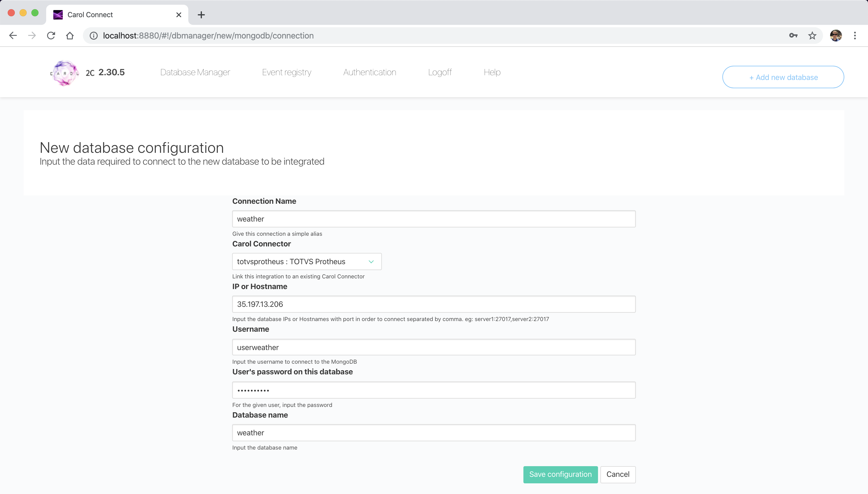Click the Save configuration button
Image resolution: width=868 pixels, height=494 pixels.
[x=560, y=474]
